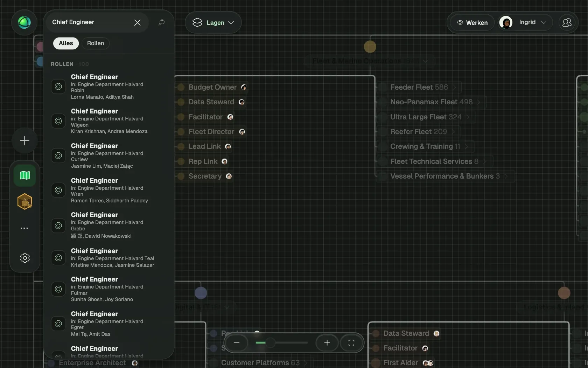The width and height of the screenshot is (588, 368).
Task: Select the map view icon
Action: tap(24, 175)
